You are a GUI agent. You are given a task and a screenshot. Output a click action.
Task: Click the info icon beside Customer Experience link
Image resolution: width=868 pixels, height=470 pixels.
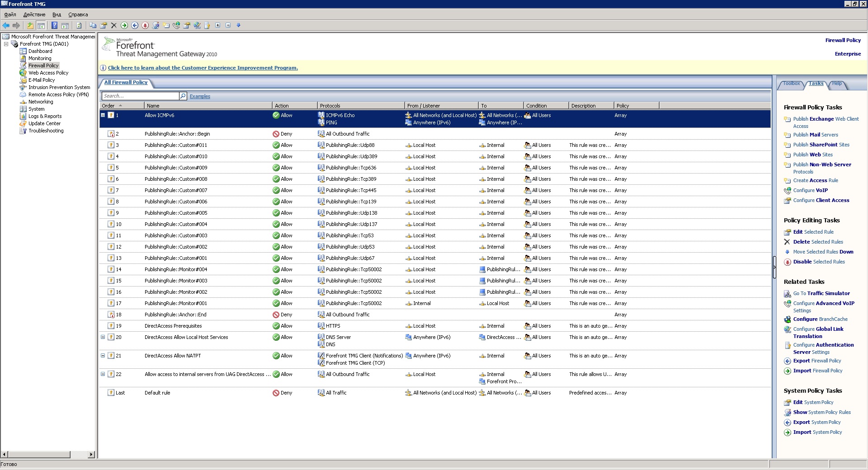click(103, 68)
